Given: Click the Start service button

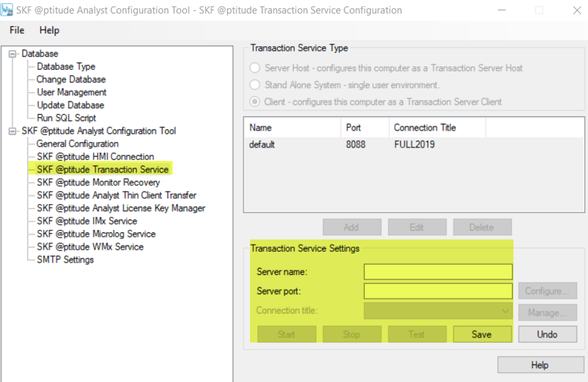Looking at the screenshot, I should pos(286,334).
